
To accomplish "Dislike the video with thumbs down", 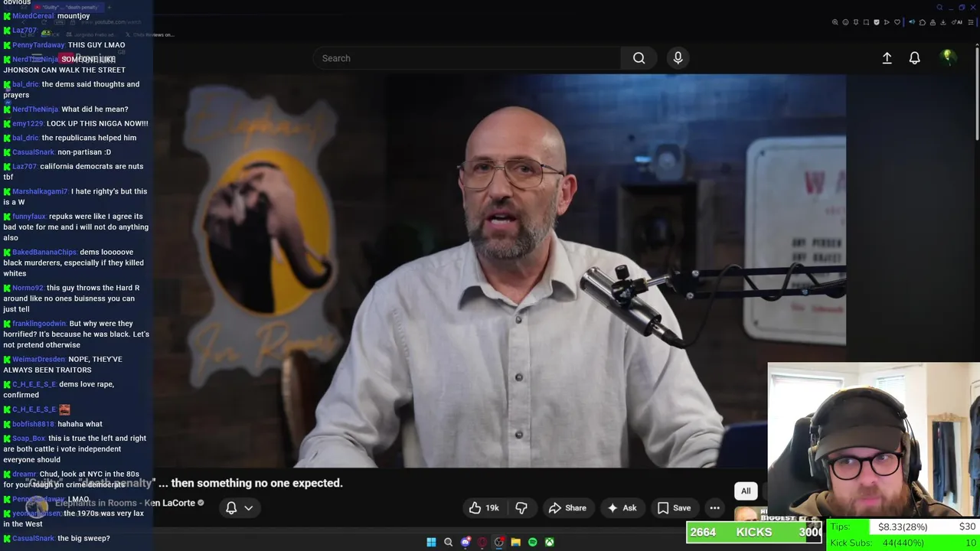I will tap(521, 507).
